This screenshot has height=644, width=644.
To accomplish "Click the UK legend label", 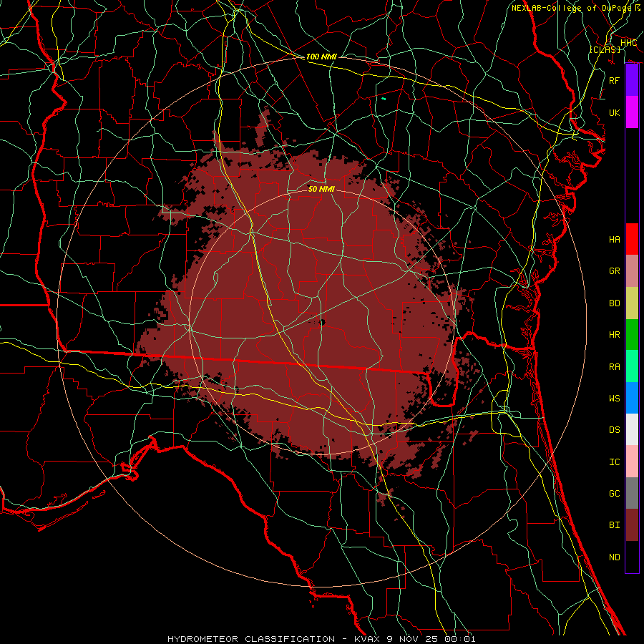I will [x=615, y=112].
